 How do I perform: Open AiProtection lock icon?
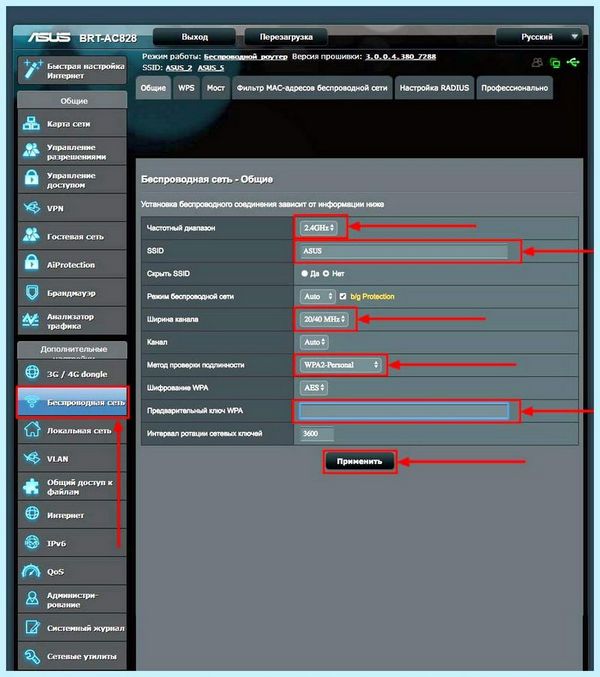tap(32, 263)
